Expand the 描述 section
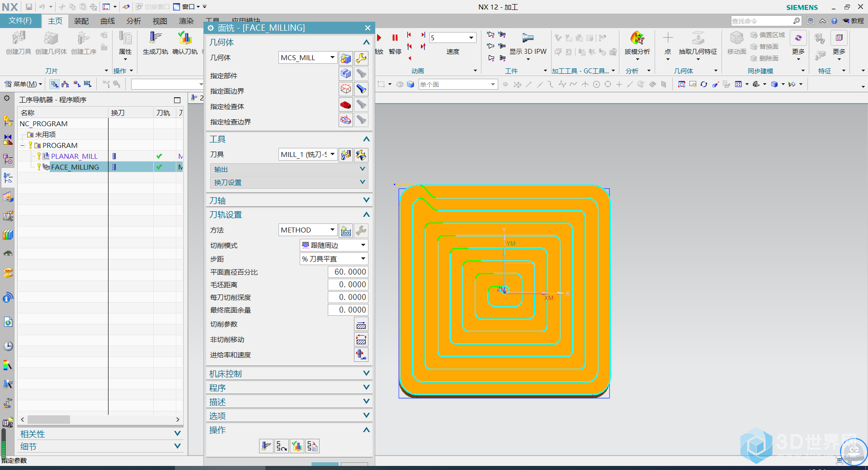Viewport: 868px width, 470px height. coord(367,401)
